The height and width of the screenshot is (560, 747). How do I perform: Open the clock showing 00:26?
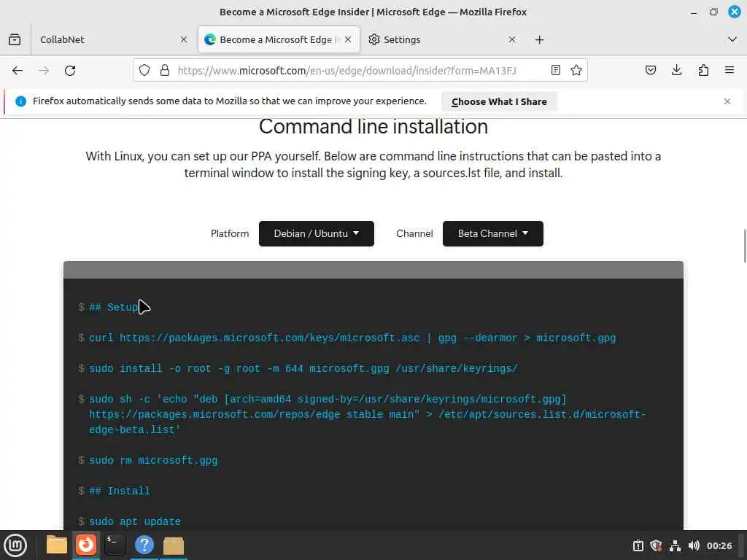click(x=719, y=545)
